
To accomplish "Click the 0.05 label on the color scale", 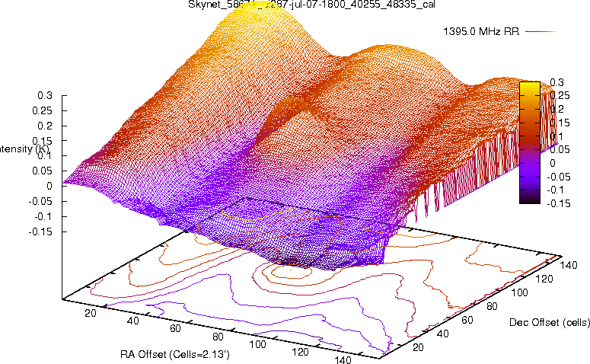I will tap(560, 149).
